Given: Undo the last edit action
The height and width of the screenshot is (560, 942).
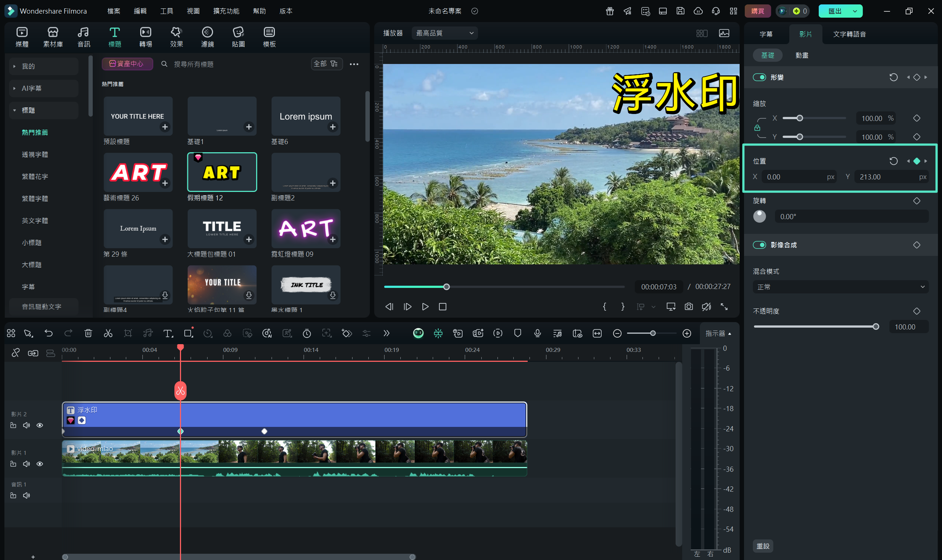Looking at the screenshot, I should pos(49,333).
